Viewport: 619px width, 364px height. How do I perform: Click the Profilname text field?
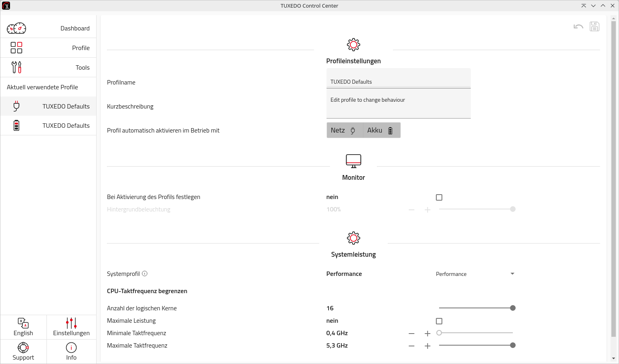[x=398, y=82]
